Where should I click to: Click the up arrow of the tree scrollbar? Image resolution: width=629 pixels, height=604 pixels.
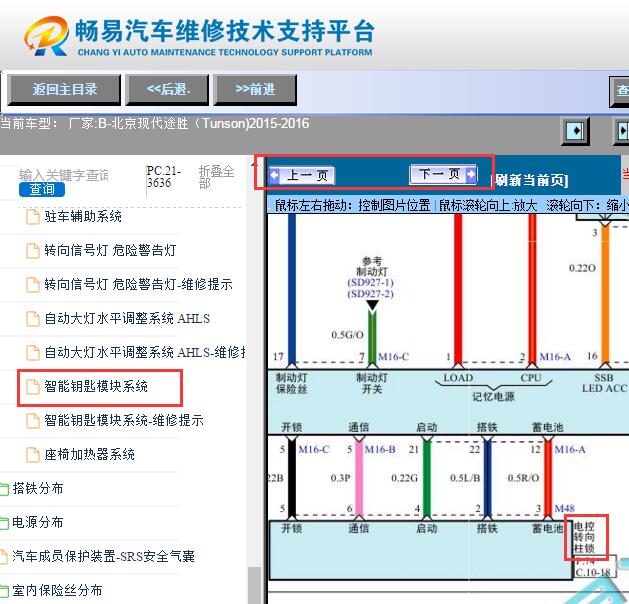coord(254,162)
